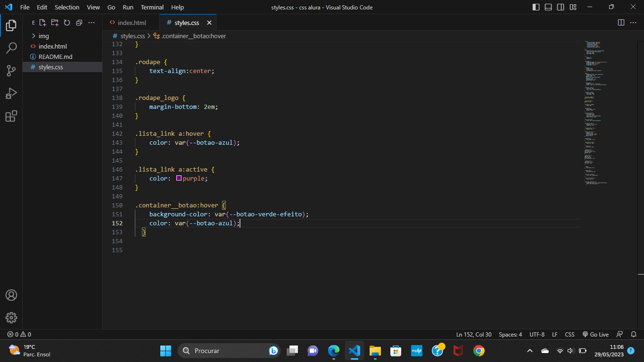
Task: Open the Explorer view in activity bar
Action: (x=11, y=25)
